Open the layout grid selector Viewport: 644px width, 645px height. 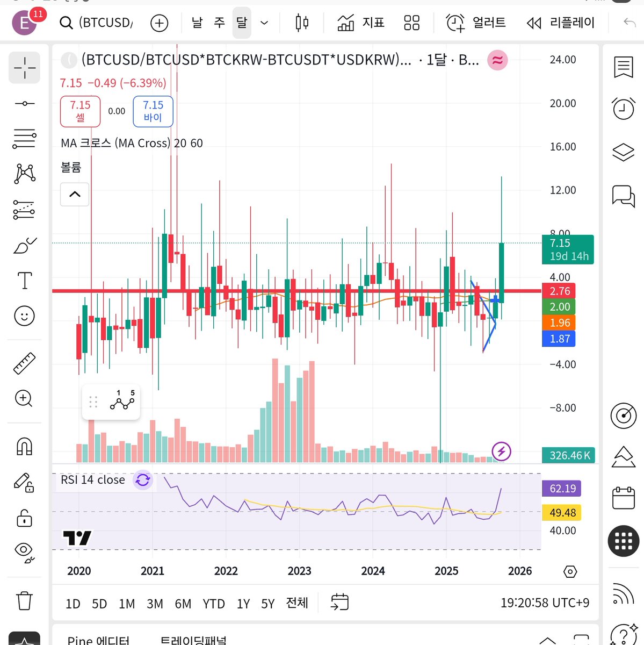click(411, 23)
